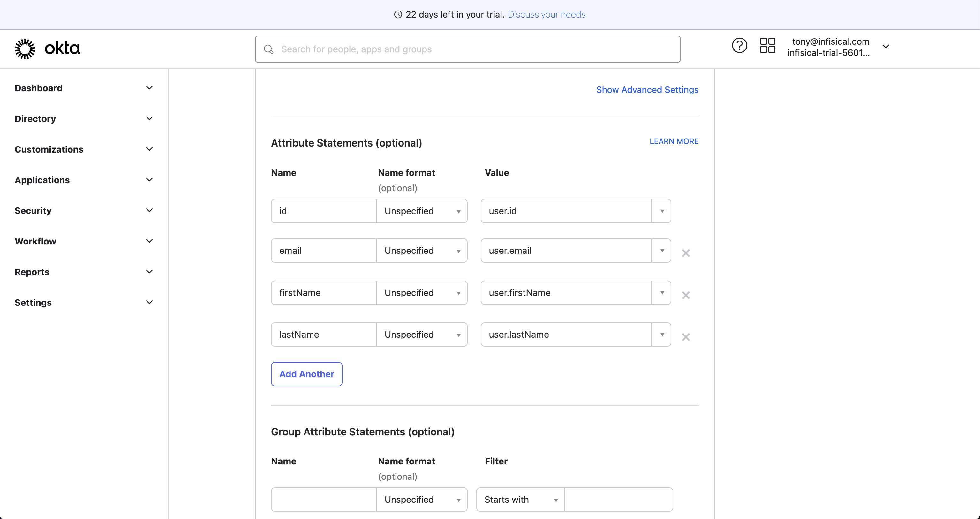980x519 pixels.
Task: Expand the Security sidebar section
Action: [149, 210]
